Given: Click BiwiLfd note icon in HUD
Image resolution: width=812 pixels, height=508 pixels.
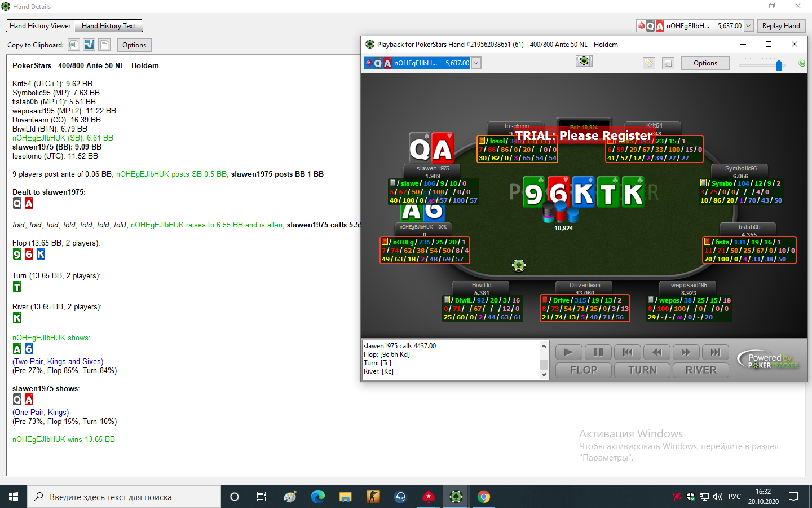Looking at the screenshot, I should point(447,300).
